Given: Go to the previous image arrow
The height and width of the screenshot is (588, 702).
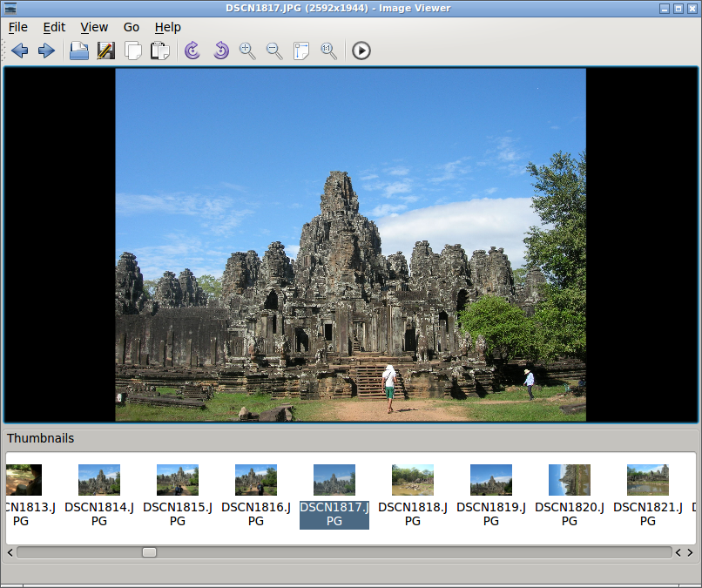Looking at the screenshot, I should click(x=20, y=51).
